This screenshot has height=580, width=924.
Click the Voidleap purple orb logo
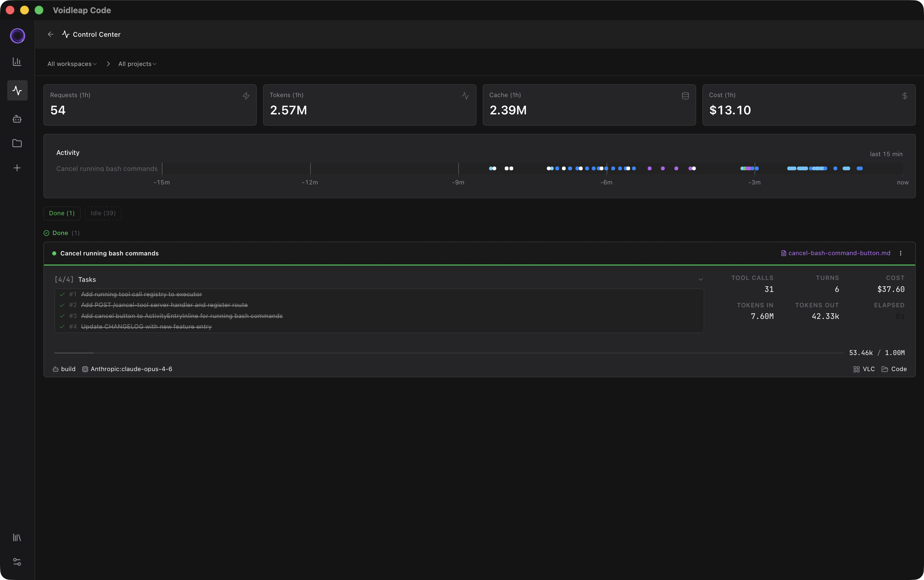pos(17,36)
